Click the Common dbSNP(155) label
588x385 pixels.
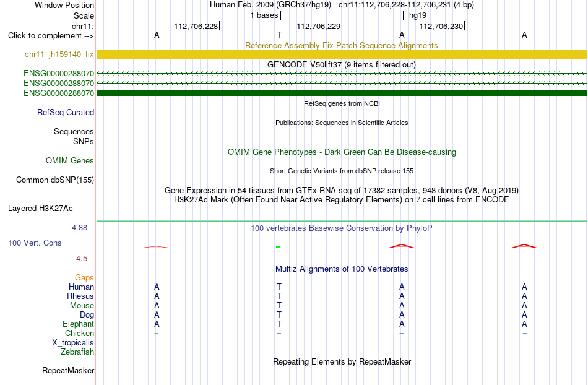pos(55,180)
